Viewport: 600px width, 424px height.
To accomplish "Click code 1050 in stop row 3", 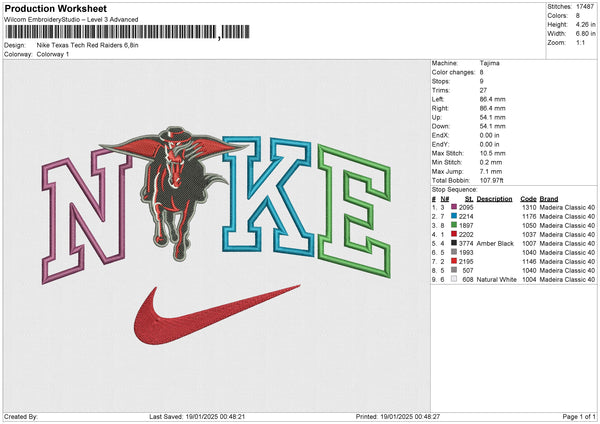I will pyautogui.click(x=529, y=225).
